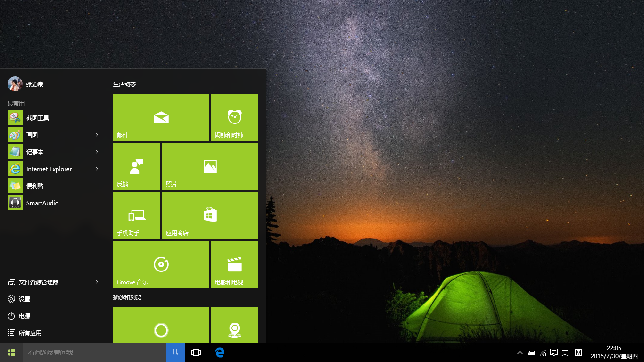Open Task View on the taskbar

[x=196, y=353]
